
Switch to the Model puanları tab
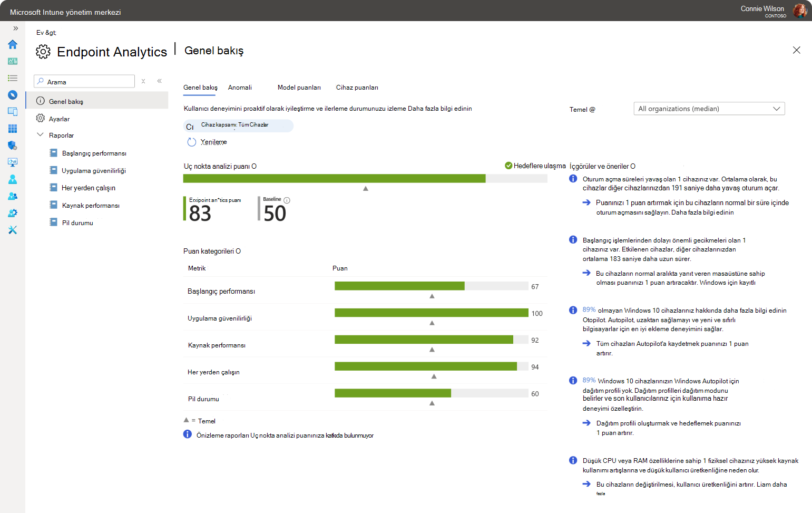tap(299, 88)
